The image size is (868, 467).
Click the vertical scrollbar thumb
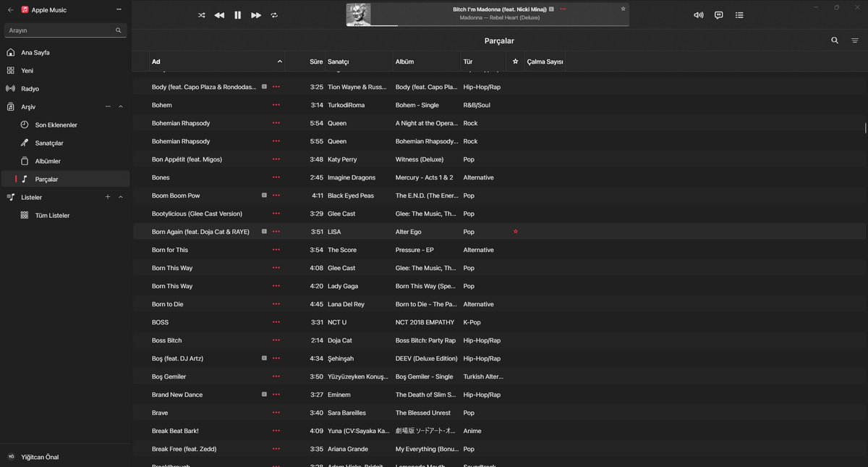point(865,128)
